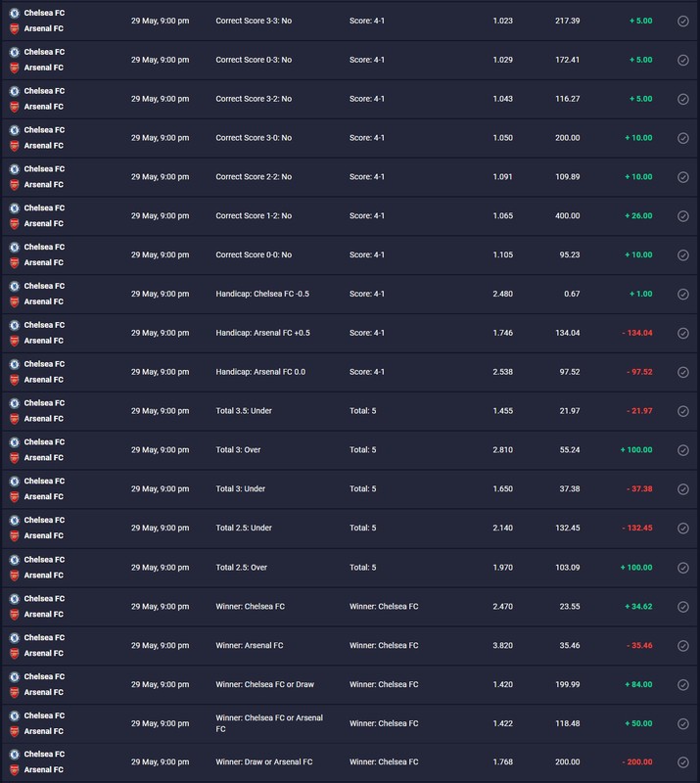
Task: Click check icon on Handicap Arsenal FC +0.5 row
Action: pyautogui.click(x=682, y=333)
